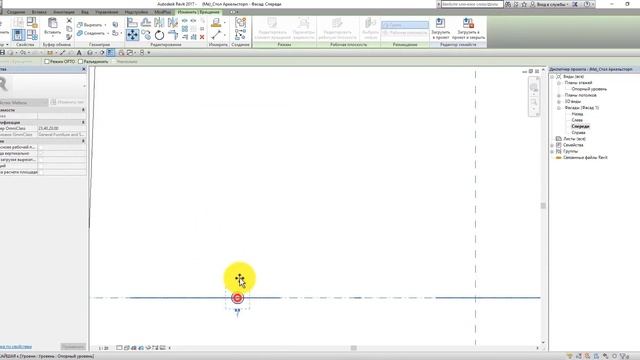
Task: Click the Mirror Draw Axis icon
Action: coord(173,23)
